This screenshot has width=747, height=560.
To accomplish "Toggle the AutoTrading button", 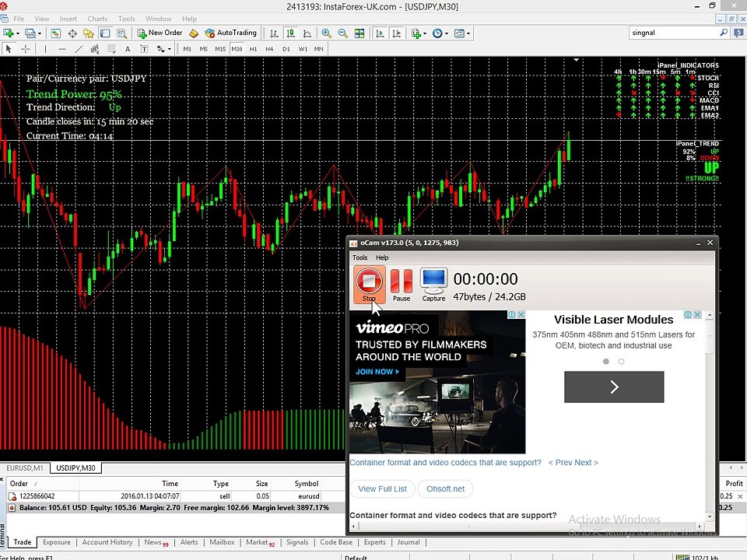I will tap(231, 33).
